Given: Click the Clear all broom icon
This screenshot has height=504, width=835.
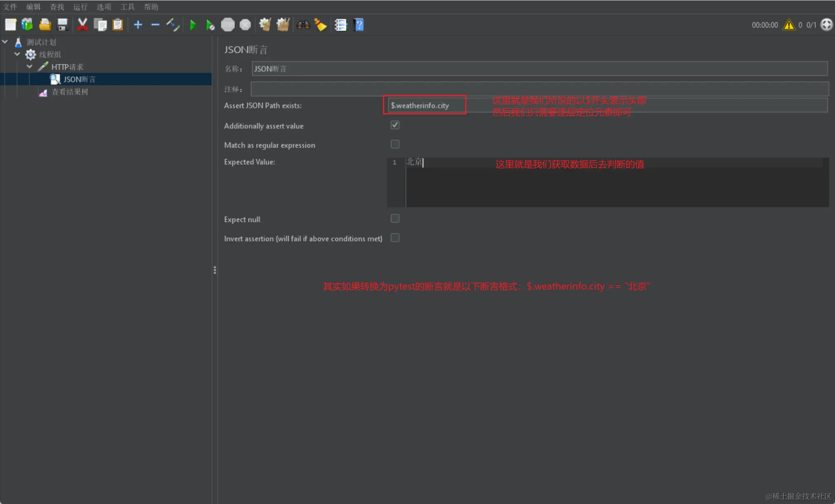Looking at the screenshot, I should pyautogui.click(x=283, y=25).
